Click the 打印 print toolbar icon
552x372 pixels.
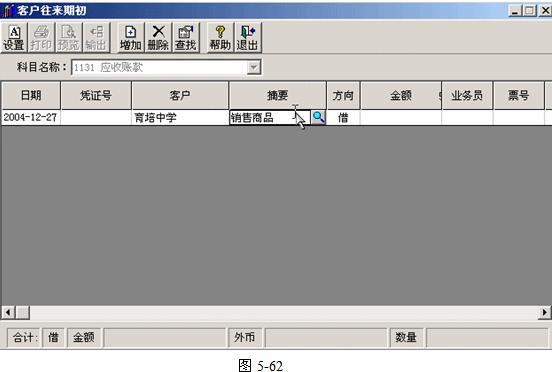tap(41, 37)
